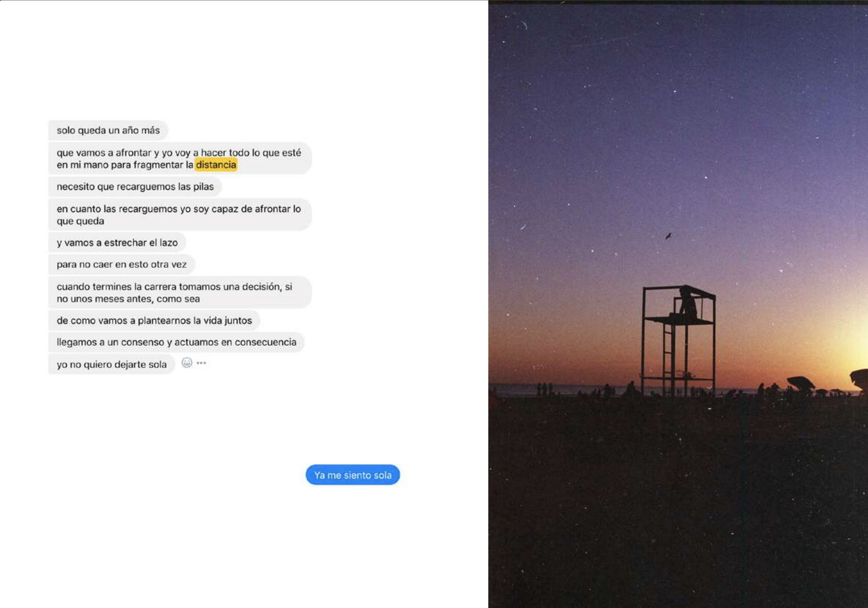The width and height of the screenshot is (868, 608).
Task: Click the beach umbrella silhouette near the sun
Action: pyautogui.click(x=801, y=383)
